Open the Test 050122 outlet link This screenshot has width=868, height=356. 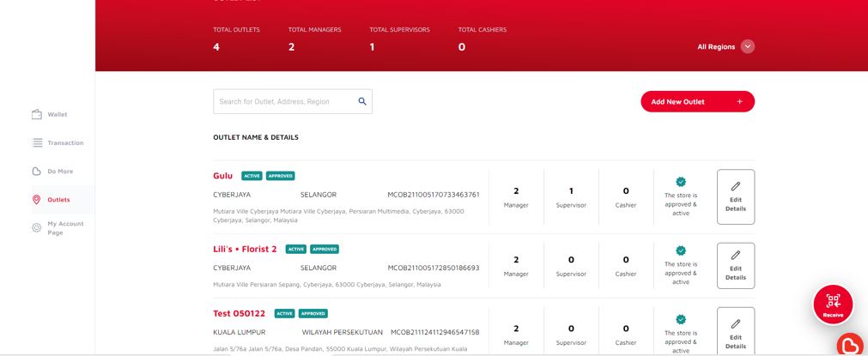[x=240, y=313]
